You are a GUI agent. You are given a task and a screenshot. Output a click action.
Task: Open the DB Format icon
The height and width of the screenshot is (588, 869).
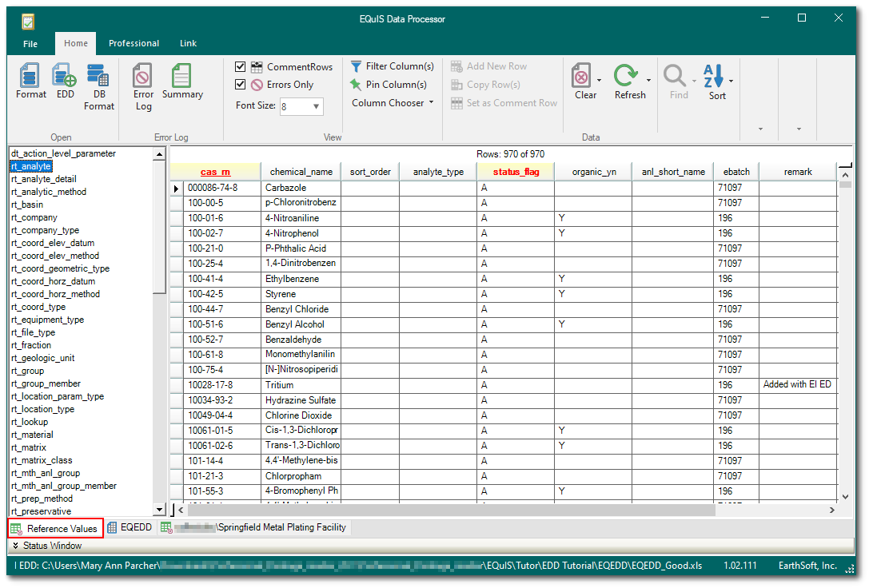[98, 77]
